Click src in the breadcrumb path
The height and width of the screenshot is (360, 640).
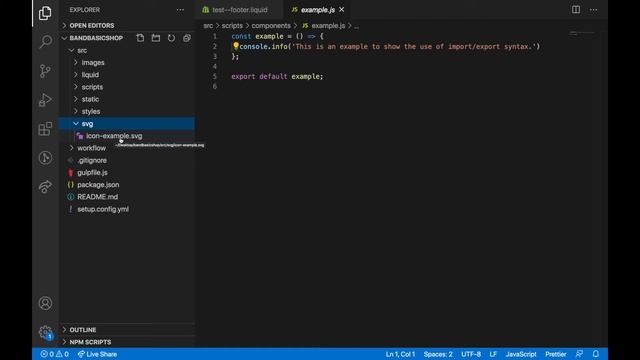tap(208, 26)
